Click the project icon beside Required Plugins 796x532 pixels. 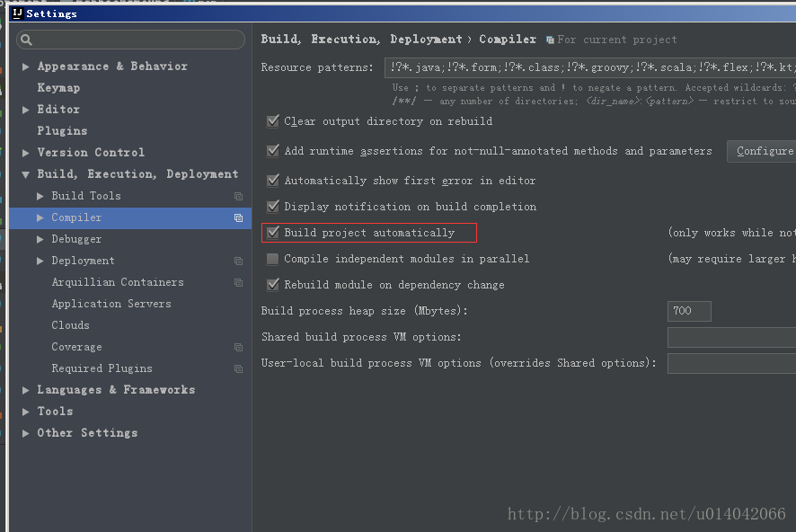pos(238,369)
